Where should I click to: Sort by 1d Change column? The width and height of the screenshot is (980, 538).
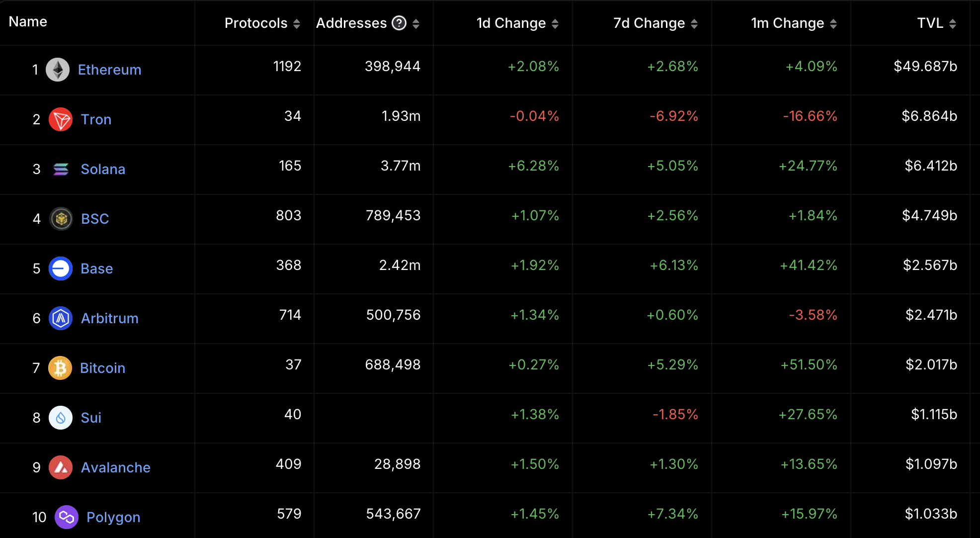pos(556,23)
